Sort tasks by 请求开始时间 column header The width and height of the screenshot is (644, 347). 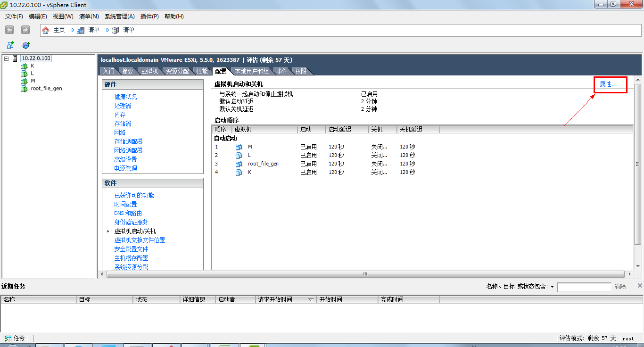286,299
